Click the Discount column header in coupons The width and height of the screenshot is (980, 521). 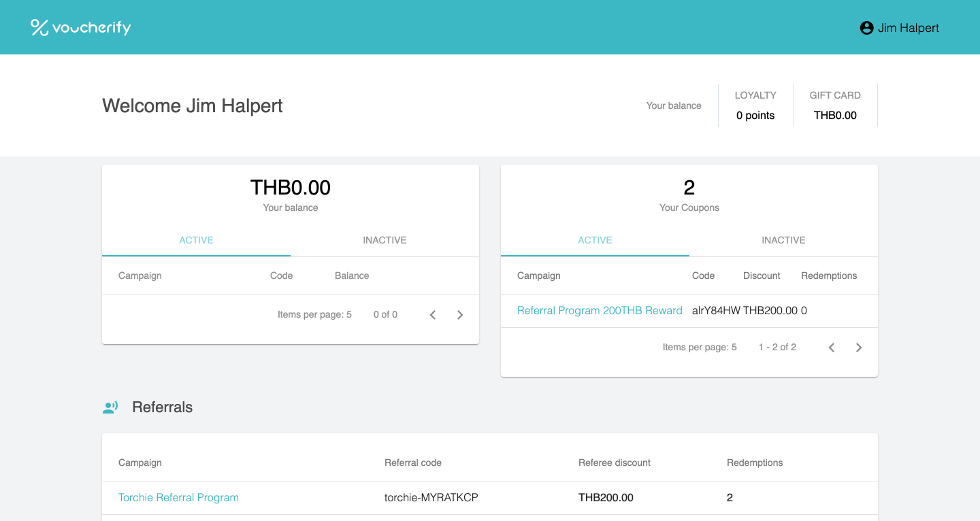pyautogui.click(x=762, y=275)
